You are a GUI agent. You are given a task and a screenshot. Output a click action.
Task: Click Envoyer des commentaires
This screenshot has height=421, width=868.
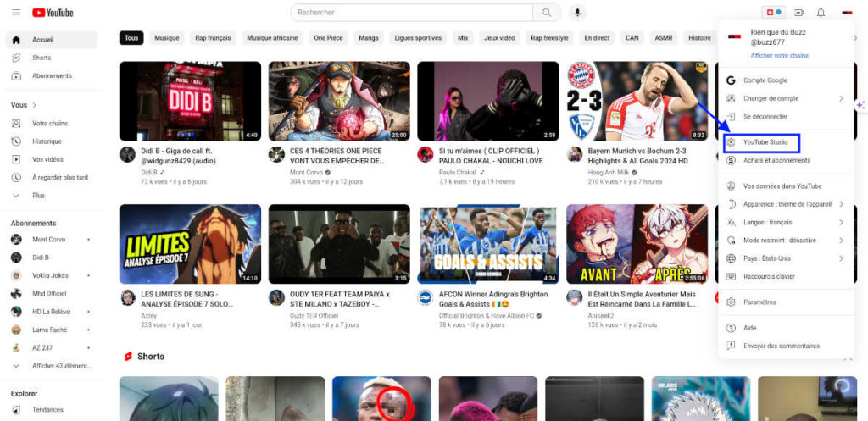(786, 346)
